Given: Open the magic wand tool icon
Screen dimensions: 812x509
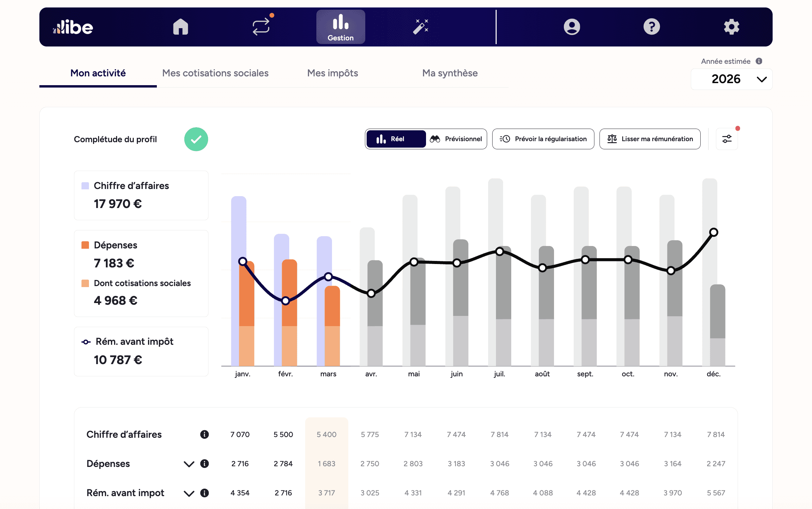Looking at the screenshot, I should (x=420, y=27).
